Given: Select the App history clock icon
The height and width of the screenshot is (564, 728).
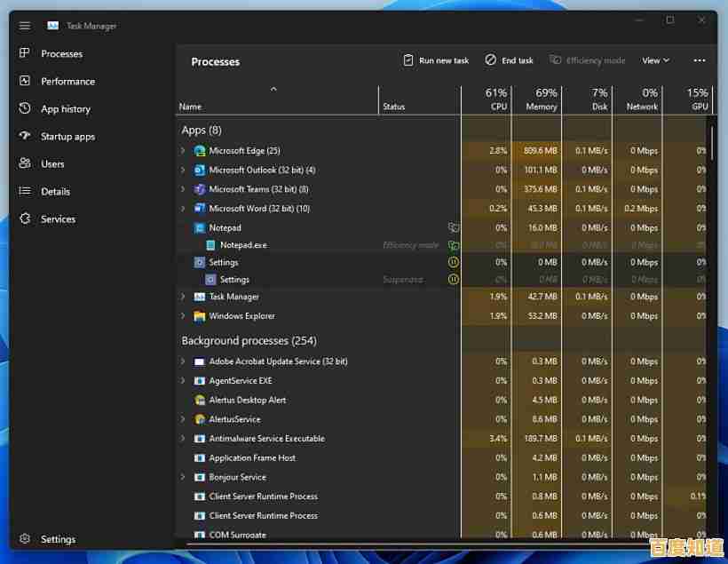Looking at the screenshot, I should pyautogui.click(x=24, y=108).
